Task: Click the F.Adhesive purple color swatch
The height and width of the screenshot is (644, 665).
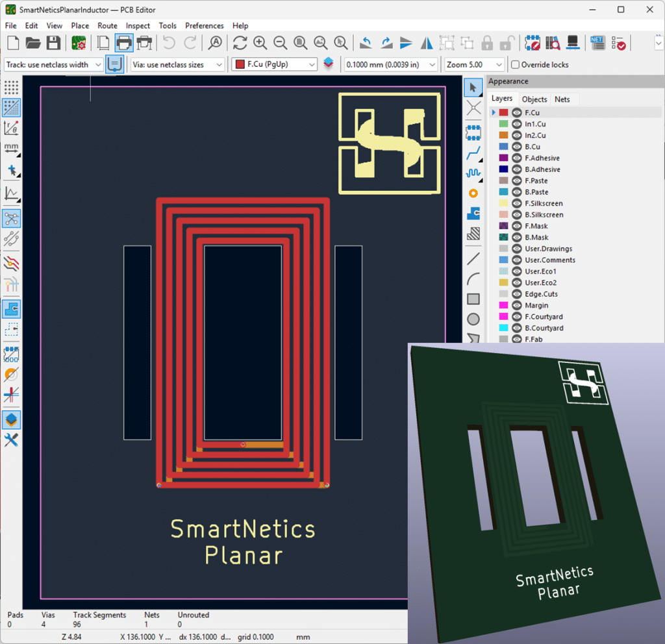Action: pyautogui.click(x=503, y=158)
